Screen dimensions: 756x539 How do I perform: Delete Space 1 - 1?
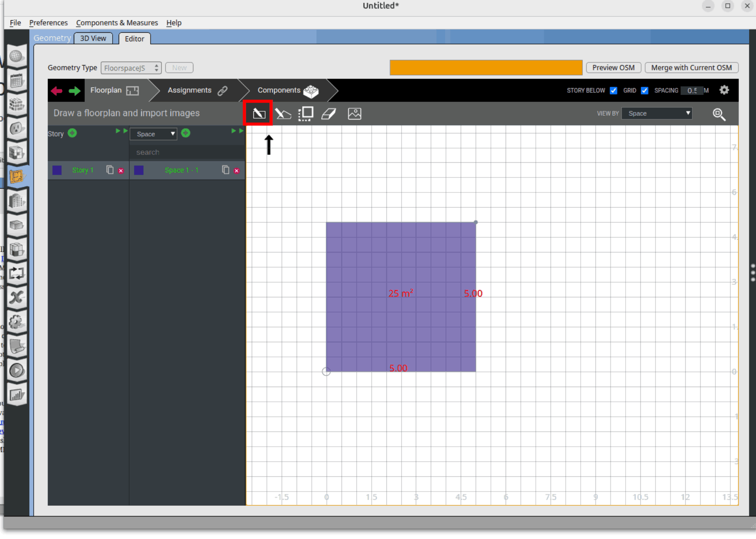coord(237,170)
